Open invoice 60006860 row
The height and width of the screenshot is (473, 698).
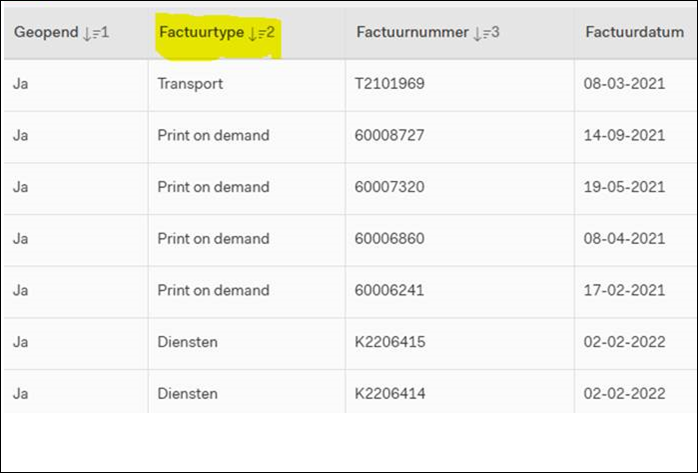(390, 239)
